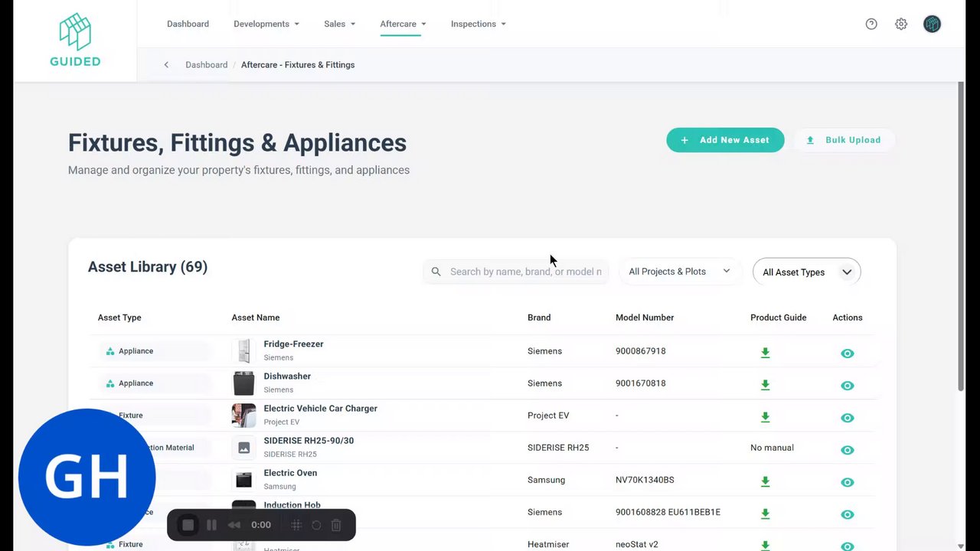Image resolution: width=980 pixels, height=551 pixels.
Task: Click the Guided logo
Action: pyautogui.click(x=75, y=40)
